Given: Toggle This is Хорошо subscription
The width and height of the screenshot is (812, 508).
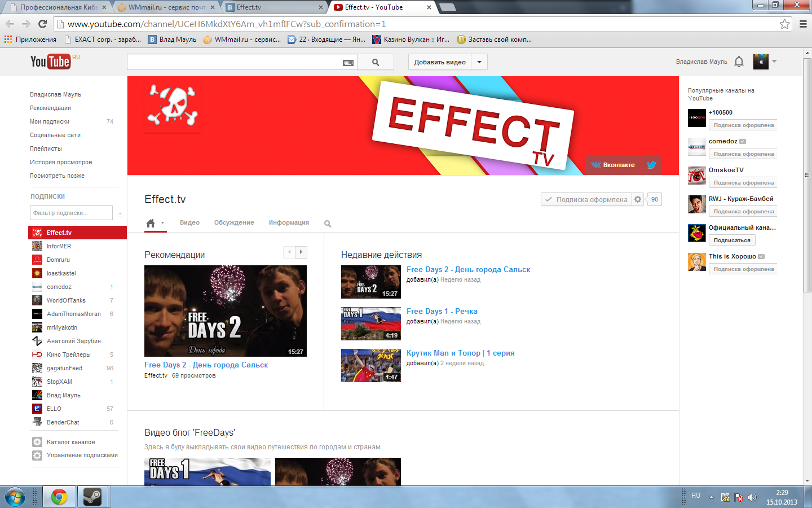Looking at the screenshot, I should tap(743, 269).
